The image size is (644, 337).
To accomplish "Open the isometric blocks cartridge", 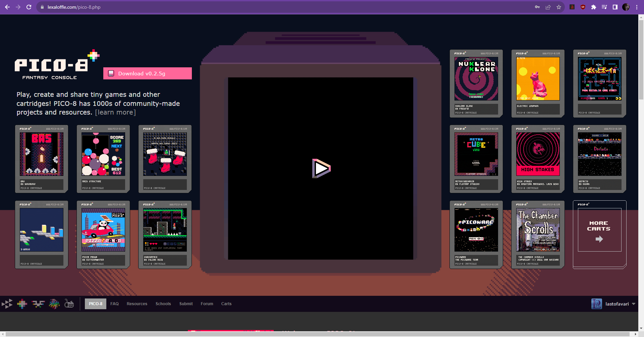I will (42, 235).
